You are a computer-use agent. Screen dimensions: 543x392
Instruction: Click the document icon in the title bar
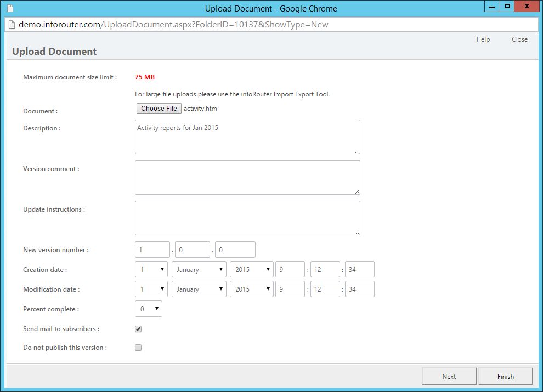[x=10, y=8]
